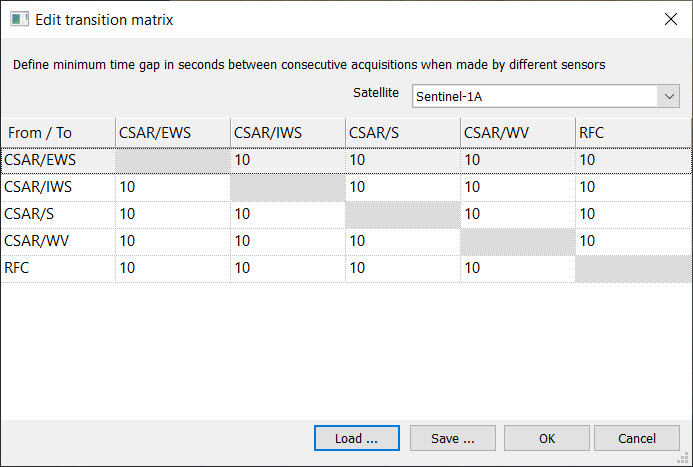Click the resize grip in dialog corner

click(686, 460)
